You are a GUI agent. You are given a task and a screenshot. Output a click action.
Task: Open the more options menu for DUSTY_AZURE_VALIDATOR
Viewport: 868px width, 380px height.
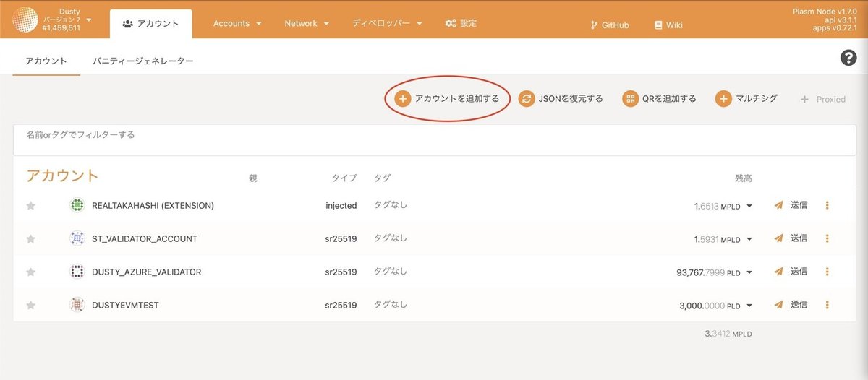pos(827,272)
